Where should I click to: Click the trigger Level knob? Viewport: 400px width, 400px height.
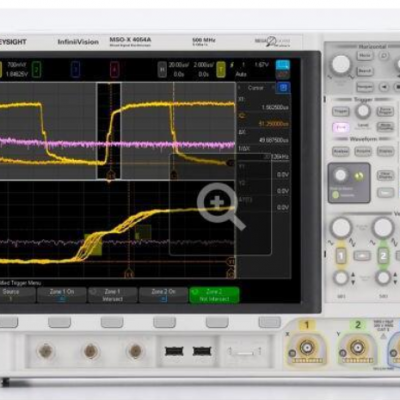(363, 111)
